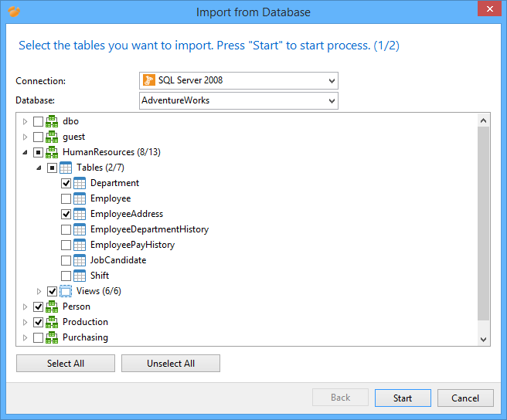Click the Shift table icon
Screen dimensions: 507x420
tap(80, 276)
